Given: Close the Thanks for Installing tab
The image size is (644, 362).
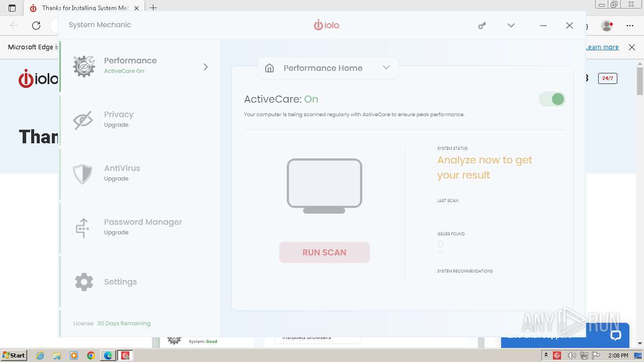Looking at the screenshot, I should coord(136,8).
